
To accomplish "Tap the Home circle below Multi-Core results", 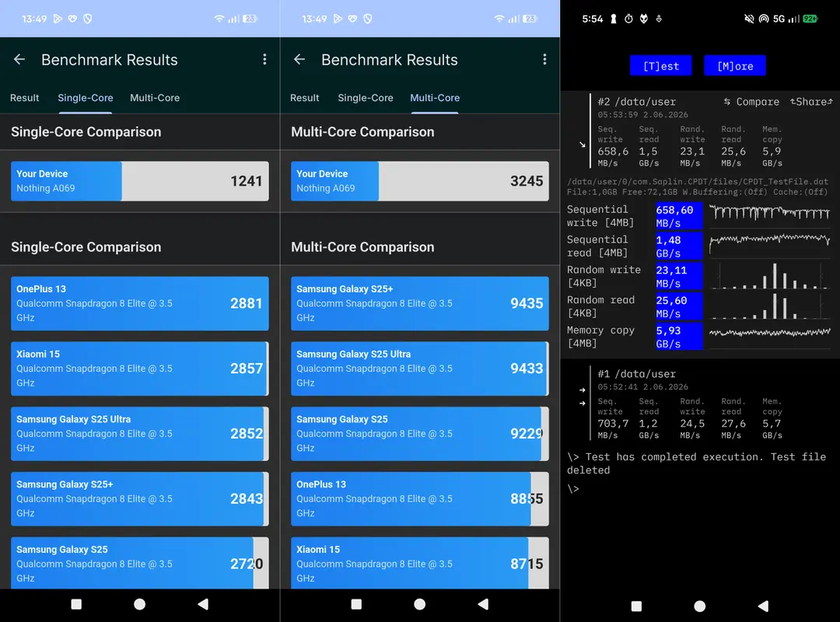I will (420, 604).
